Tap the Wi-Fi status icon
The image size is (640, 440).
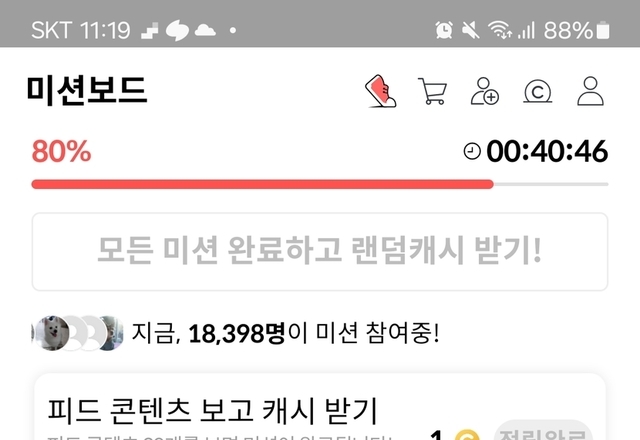[500, 30]
